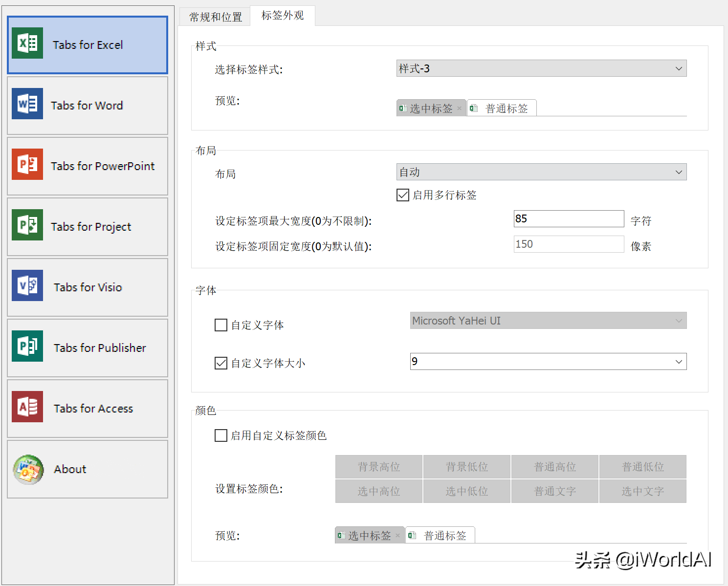
Task: Click the 设定标签项固定宽度 label
Action: pos(293,246)
